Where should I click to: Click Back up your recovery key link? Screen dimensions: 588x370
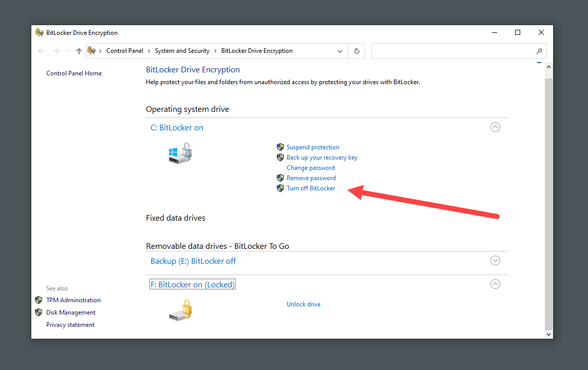click(x=322, y=158)
